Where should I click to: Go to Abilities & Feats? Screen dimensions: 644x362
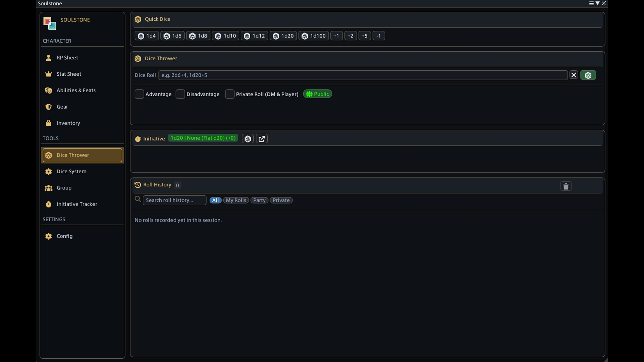pos(82,90)
